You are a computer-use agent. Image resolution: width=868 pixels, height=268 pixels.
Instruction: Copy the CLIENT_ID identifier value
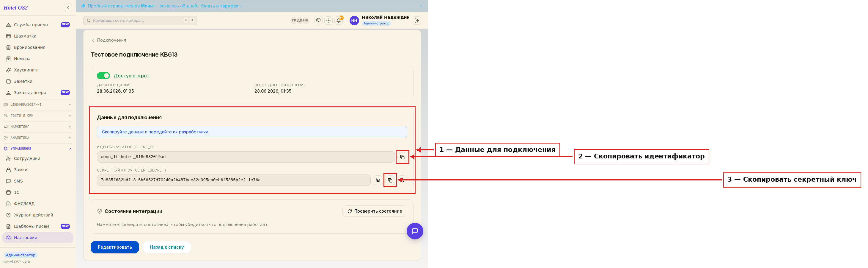click(402, 157)
